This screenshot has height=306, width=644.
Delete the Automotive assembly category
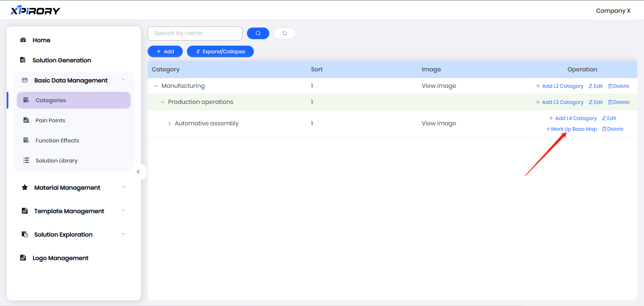(612, 129)
